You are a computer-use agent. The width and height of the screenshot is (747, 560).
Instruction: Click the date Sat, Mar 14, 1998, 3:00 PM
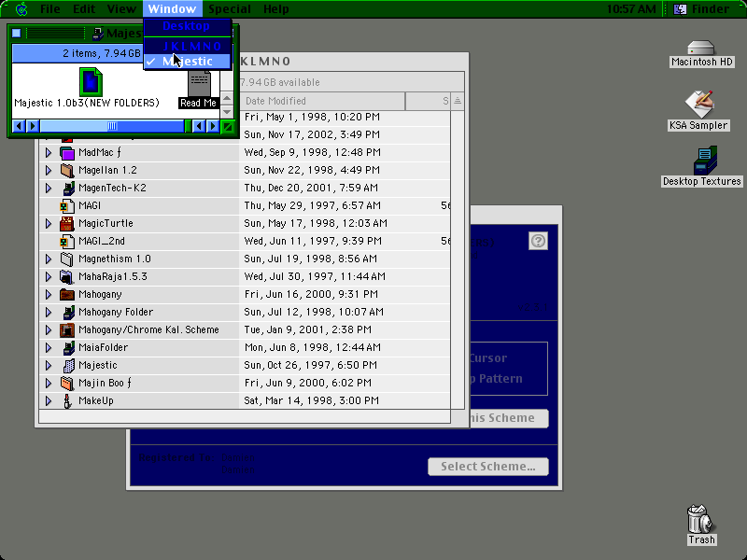[312, 401]
